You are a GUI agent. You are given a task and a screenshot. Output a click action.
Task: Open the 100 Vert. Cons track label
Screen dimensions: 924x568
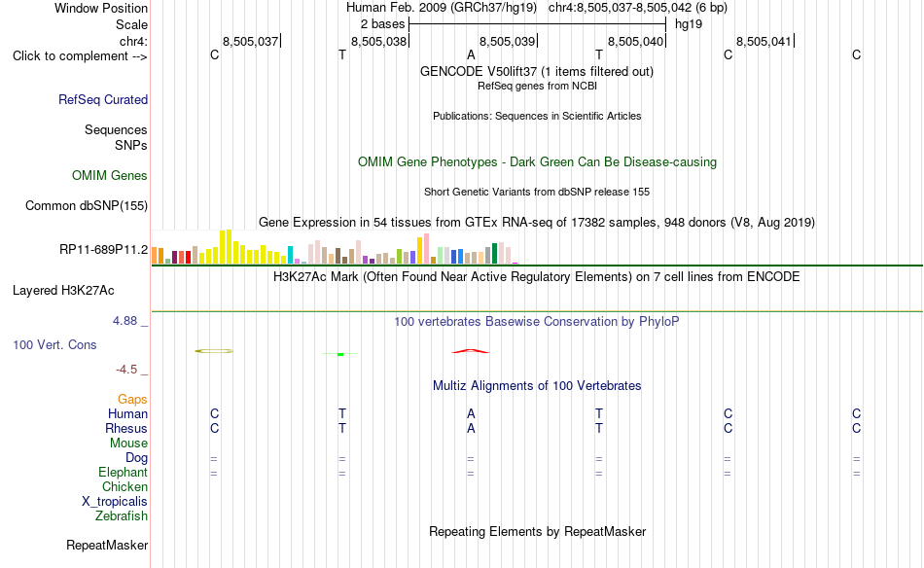tap(54, 344)
